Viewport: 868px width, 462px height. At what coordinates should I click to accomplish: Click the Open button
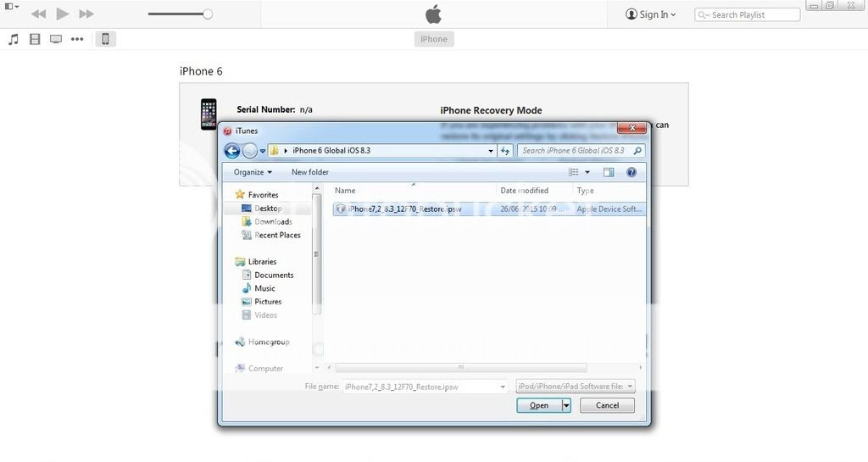[x=538, y=405]
